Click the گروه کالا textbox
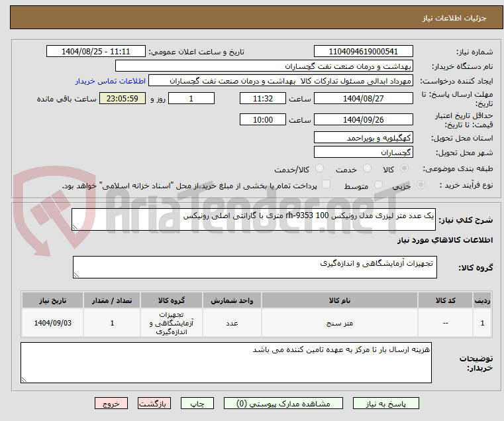Viewport: 504px width, 421px height. (x=255, y=267)
